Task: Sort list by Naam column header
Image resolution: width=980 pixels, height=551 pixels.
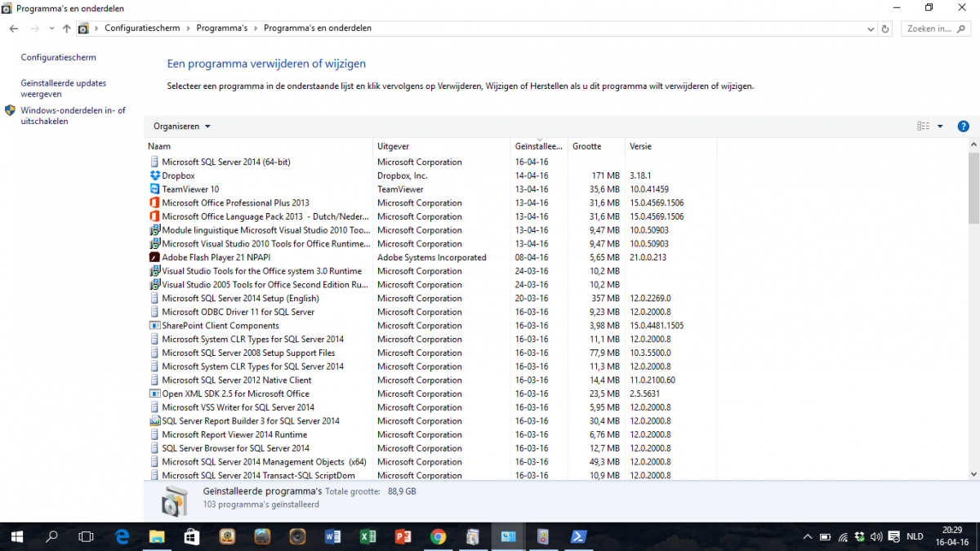Action: 159,147
